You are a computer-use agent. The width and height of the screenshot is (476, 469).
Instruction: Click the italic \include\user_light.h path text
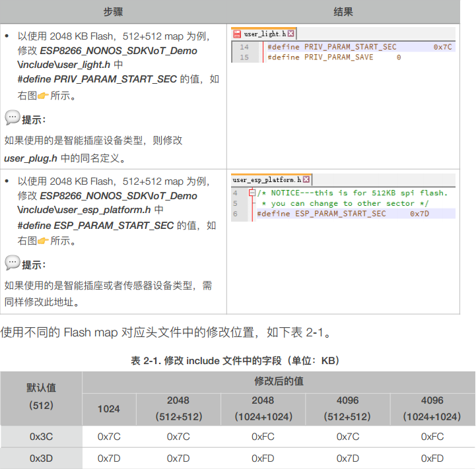click(x=64, y=65)
